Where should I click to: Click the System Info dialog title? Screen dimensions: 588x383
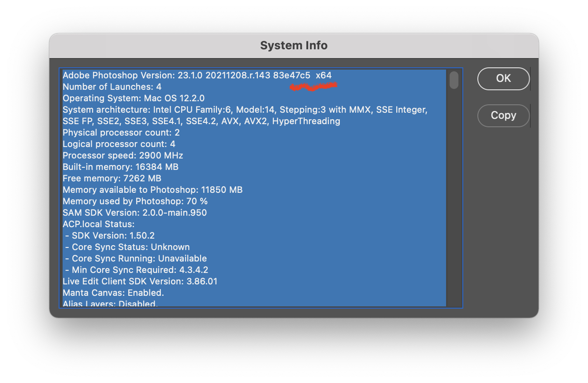click(x=294, y=45)
